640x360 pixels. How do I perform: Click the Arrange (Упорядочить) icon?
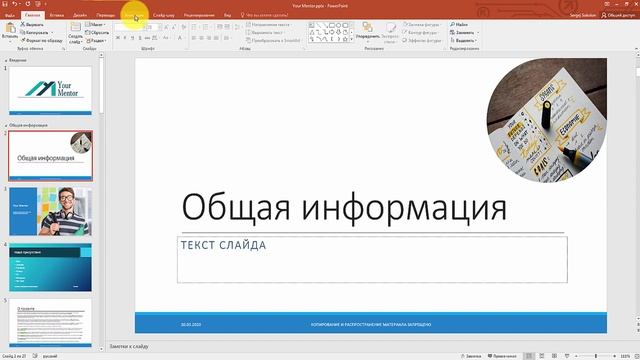367,27
